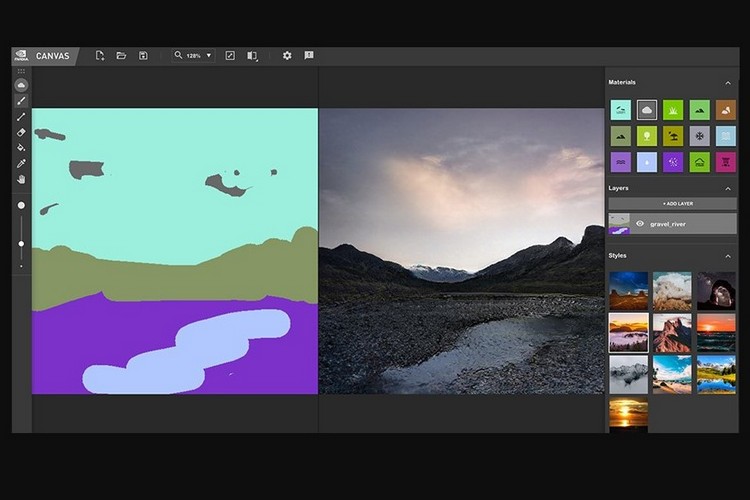Image resolution: width=750 pixels, height=500 pixels.
Task: Apply the blue sky beach style
Action: (672, 375)
